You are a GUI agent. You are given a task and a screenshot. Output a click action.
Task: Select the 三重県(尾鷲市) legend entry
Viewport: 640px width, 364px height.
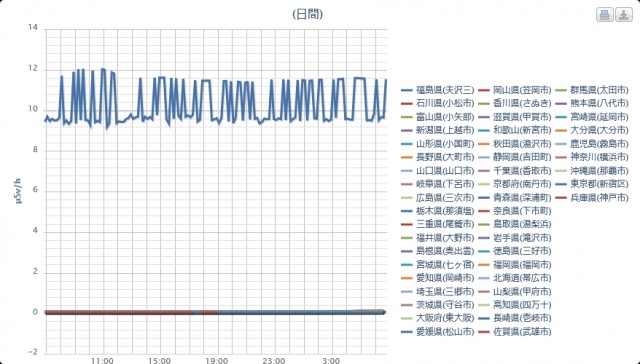click(x=438, y=224)
